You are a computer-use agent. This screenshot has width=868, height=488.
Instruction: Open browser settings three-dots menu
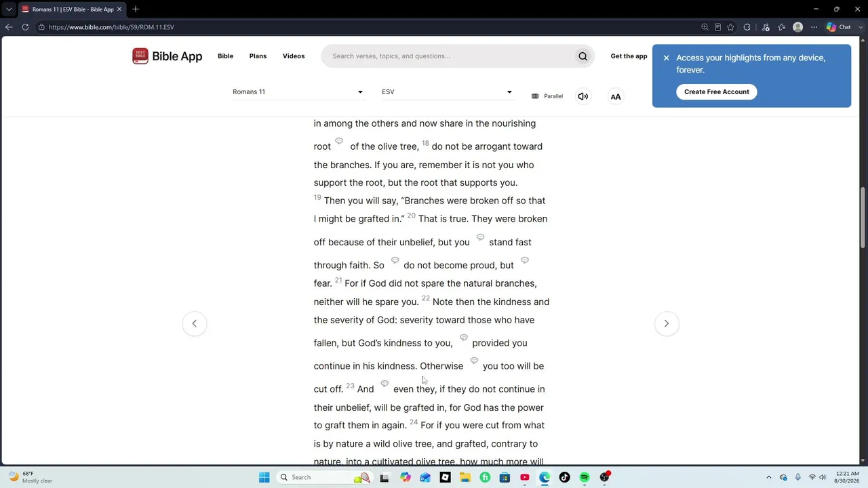click(x=814, y=27)
